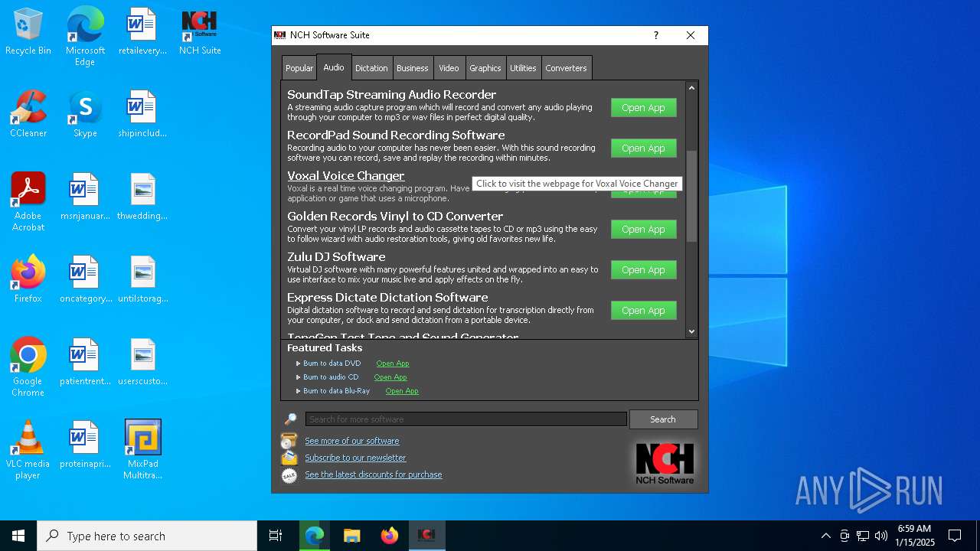Image resolution: width=980 pixels, height=551 pixels.
Task: Open App for RecordPad Sound Recording Software
Action: [643, 148]
